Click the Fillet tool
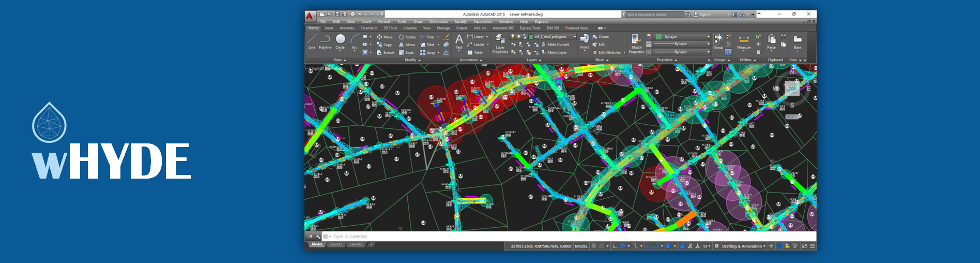Viewport: 980px width, 263px height. click(x=427, y=45)
